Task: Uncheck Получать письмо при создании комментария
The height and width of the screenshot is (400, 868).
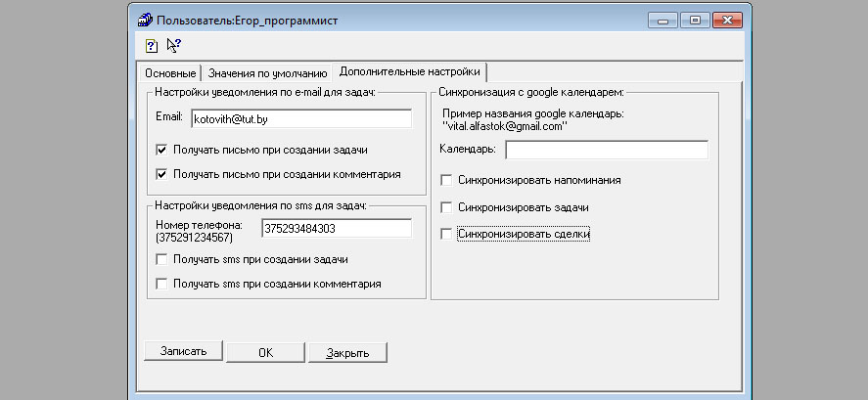Action: point(161,174)
